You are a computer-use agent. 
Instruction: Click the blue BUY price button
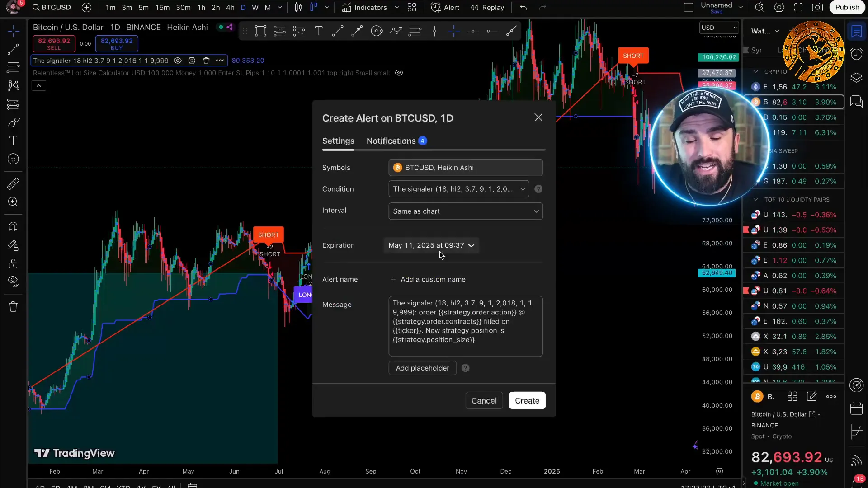point(117,44)
